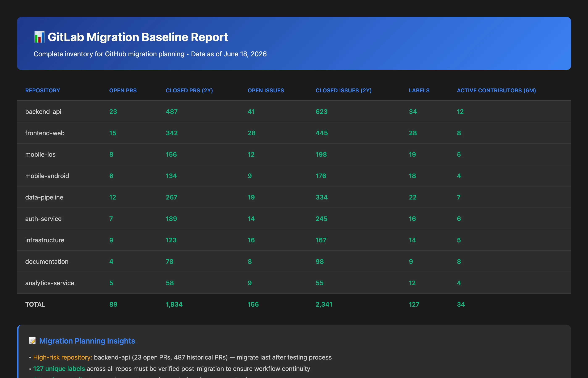The height and width of the screenshot is (378, 588).
Task: Click data-pipeline closed PRs value 267
Action: point(171,197)
